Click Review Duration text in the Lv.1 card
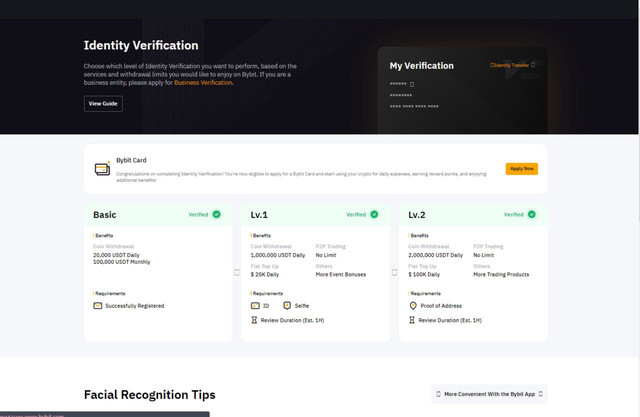 click(292, 320)
